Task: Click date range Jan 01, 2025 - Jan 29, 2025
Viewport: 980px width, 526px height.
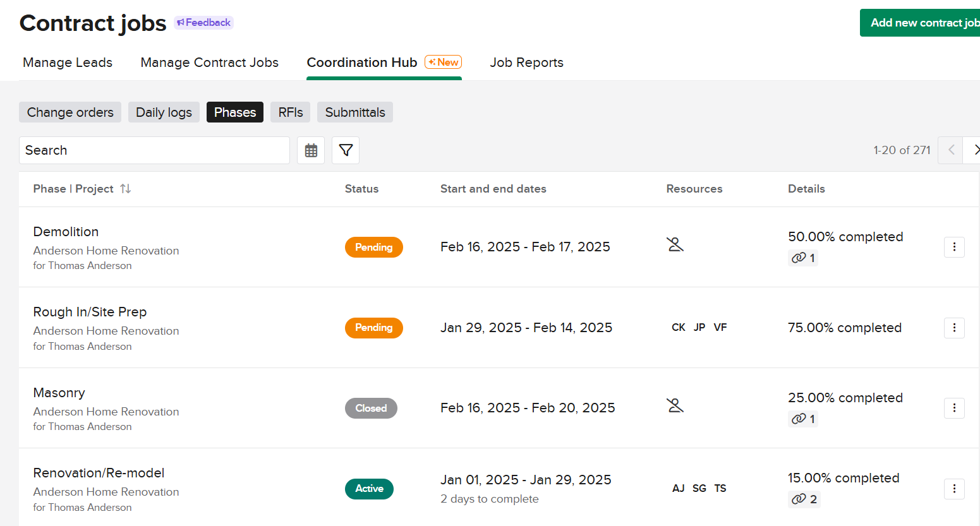Action: click(526, 480)
